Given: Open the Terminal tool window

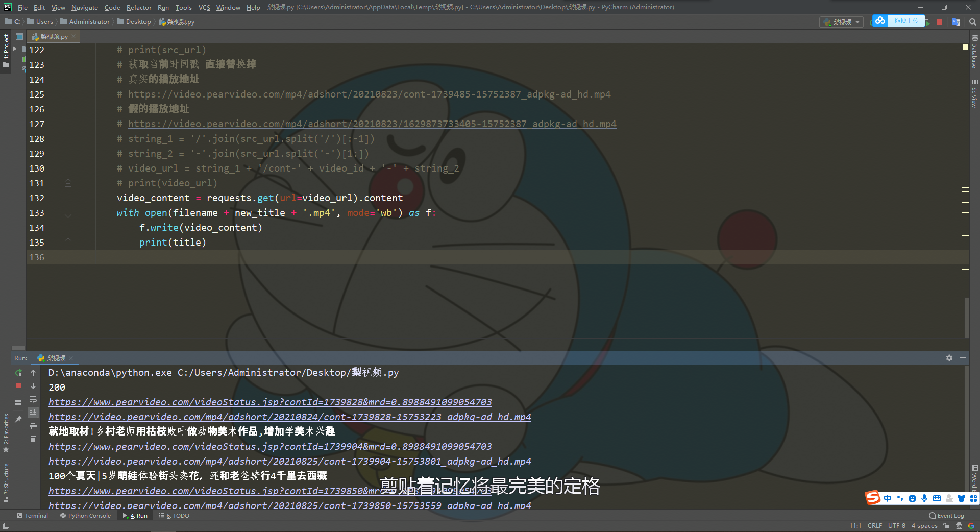Looking at the screenshot, I should tap(32, 516).
